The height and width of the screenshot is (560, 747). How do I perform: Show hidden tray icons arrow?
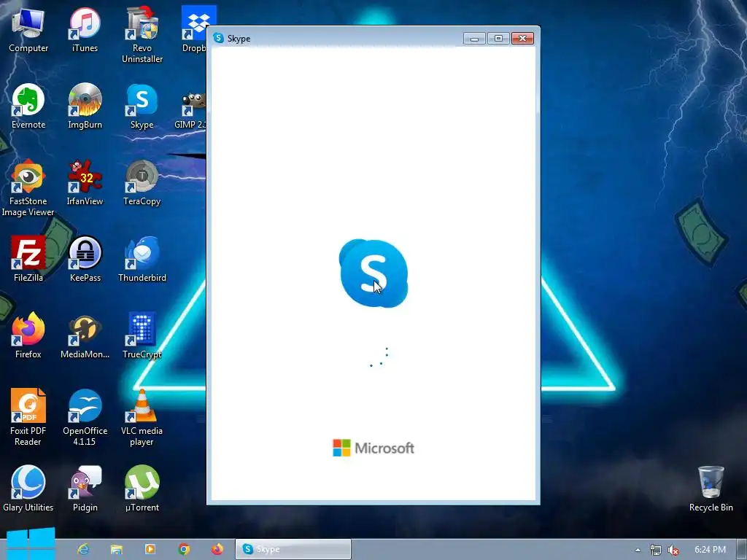638,550
